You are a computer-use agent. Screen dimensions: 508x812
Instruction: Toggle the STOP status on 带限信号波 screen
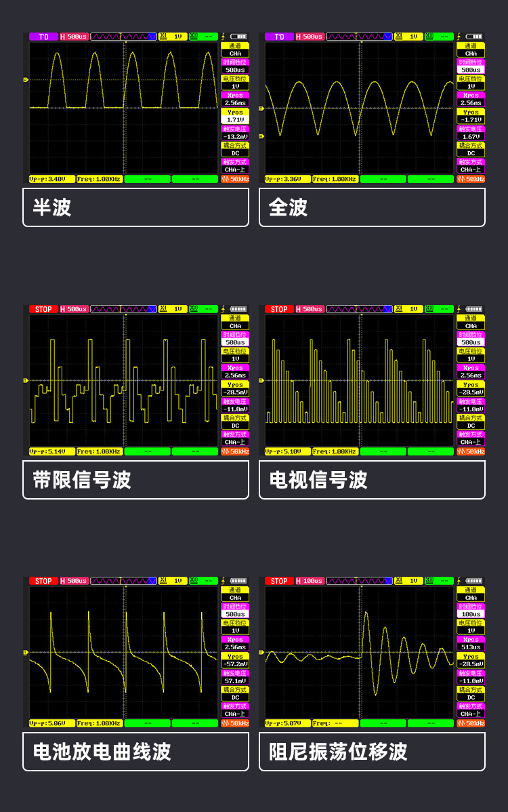click(x=43, y=309)
